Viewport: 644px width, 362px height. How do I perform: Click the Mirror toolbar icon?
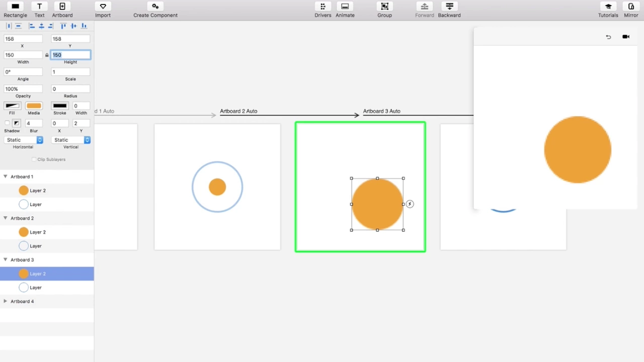[631, 7]
